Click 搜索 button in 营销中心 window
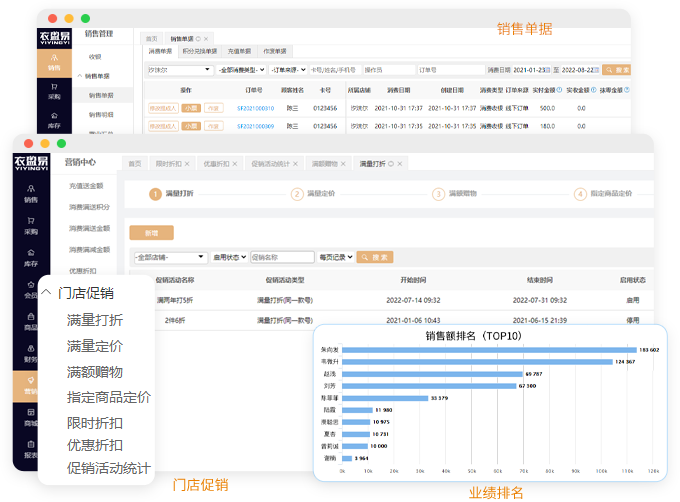This screenshot has height=502, width=680. pos(375,257)
